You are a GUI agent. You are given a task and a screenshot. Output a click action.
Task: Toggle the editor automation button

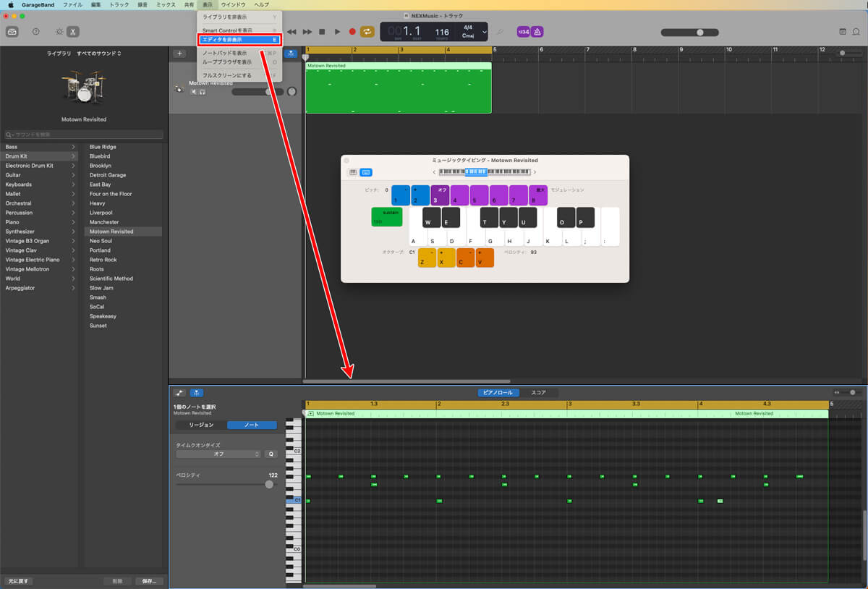(180, 393)
